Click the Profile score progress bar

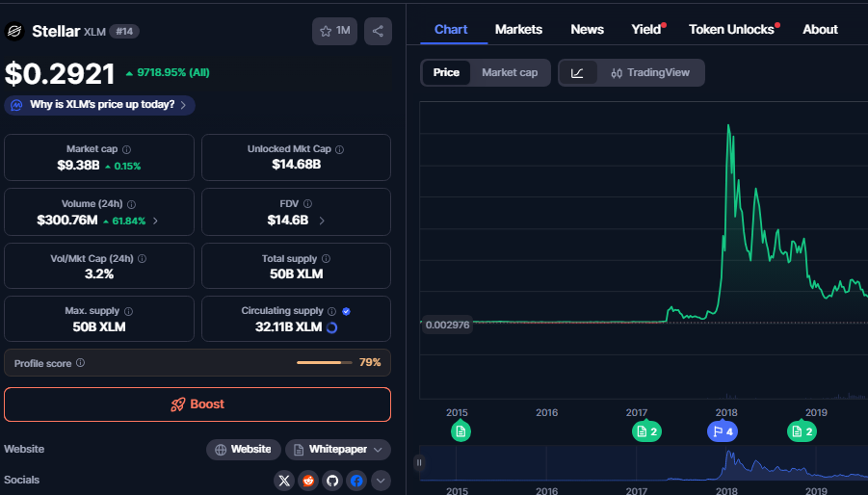pos(324,363)
